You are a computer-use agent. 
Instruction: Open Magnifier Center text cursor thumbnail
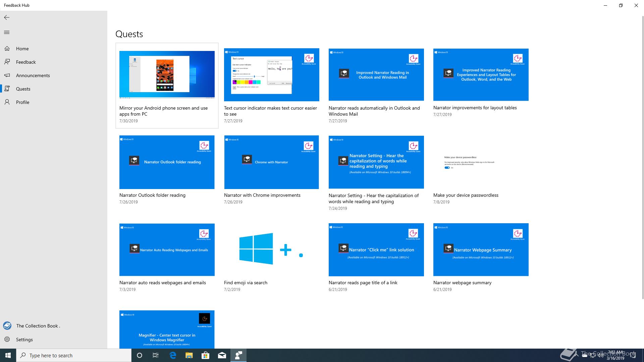tap(167, 329)
